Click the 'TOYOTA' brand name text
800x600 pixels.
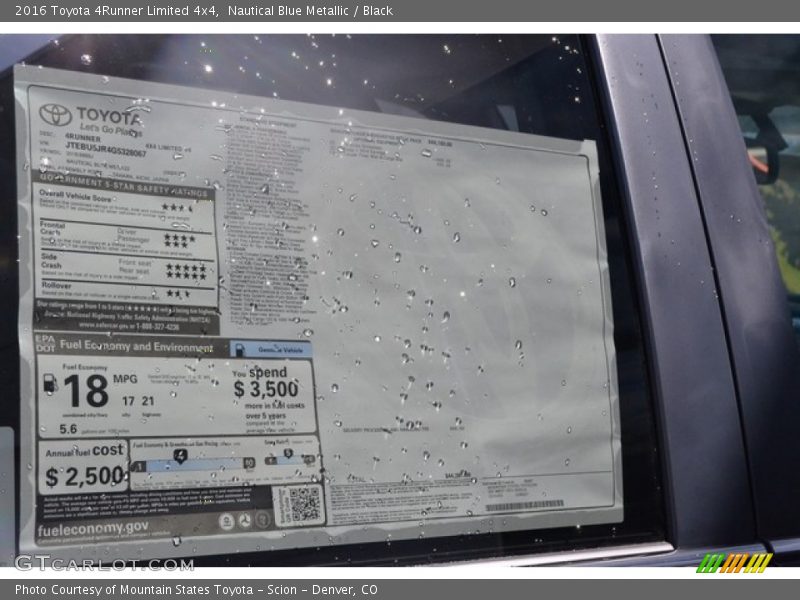point(108,116)
